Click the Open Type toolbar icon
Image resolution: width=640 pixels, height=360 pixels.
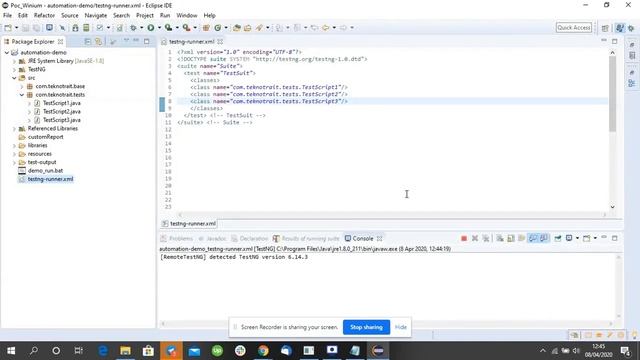click(237, 28)
